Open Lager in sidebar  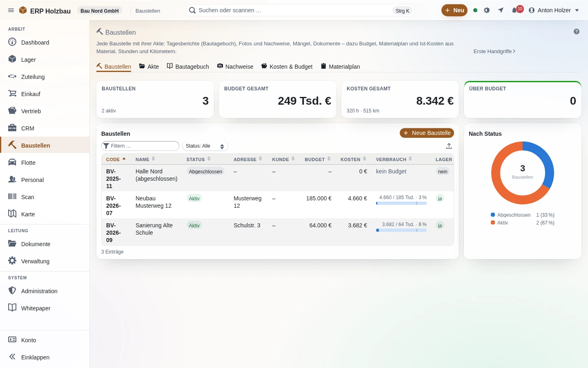tap(45, 59)
